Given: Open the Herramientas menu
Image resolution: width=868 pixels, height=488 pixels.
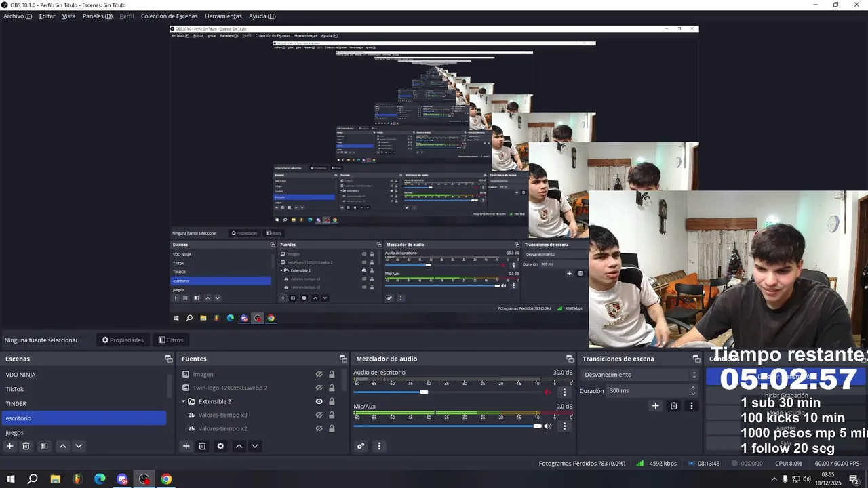Looking at the screenshot, I should coord(223,16).
